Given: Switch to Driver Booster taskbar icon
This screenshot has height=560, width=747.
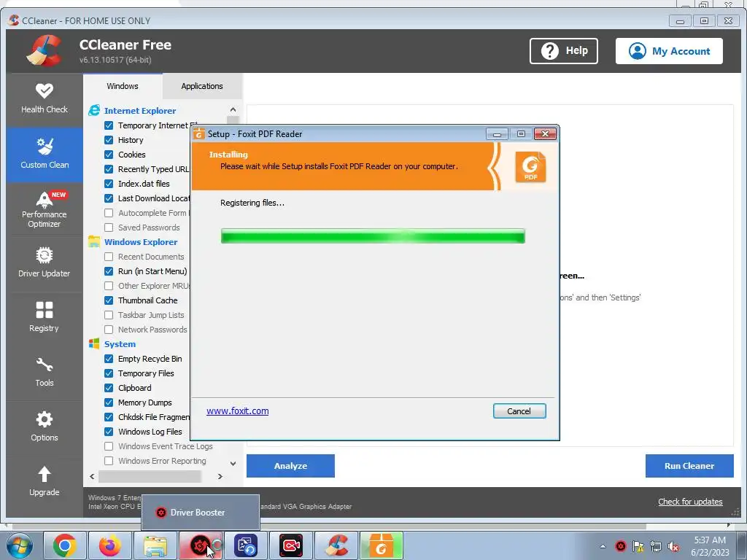Looking at the screenshot, I should coord(200,545).
